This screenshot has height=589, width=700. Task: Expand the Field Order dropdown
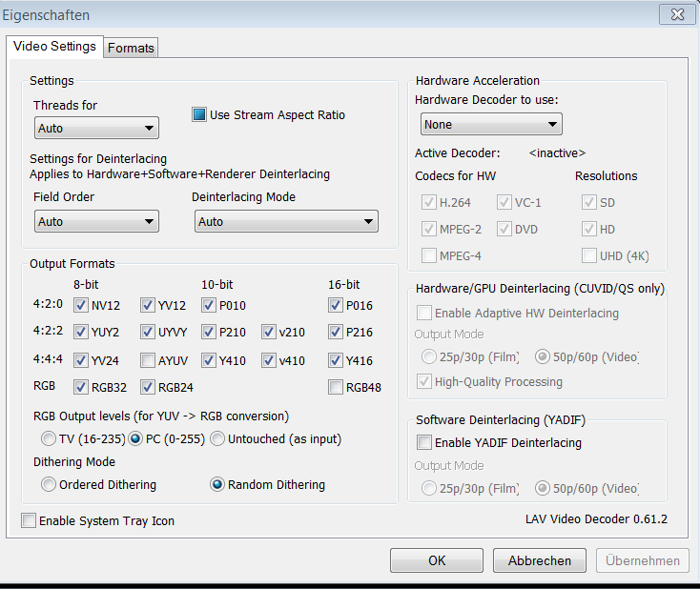pos(96,221)
